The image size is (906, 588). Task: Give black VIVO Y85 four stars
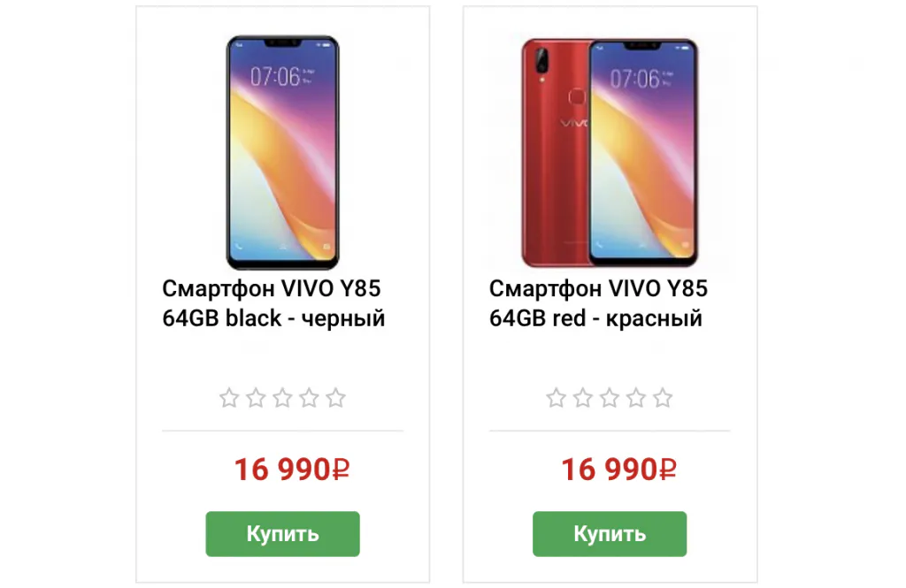click(309, 398)
